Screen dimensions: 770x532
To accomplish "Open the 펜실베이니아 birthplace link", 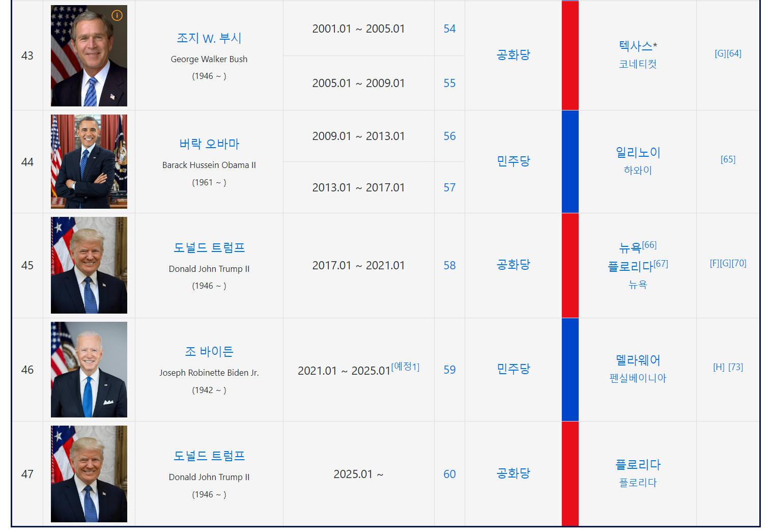I will click(x=638, y=378).
